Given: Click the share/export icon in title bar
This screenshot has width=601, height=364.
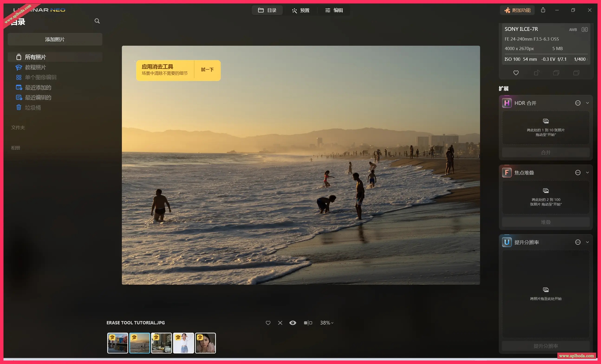Looking at the screenshot, I should tap(543, 10).
